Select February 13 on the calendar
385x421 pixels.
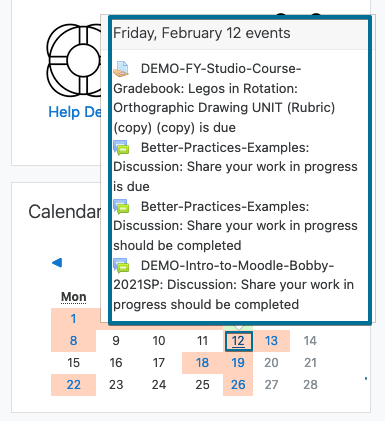pyautogui.click(x=271, y=341)
